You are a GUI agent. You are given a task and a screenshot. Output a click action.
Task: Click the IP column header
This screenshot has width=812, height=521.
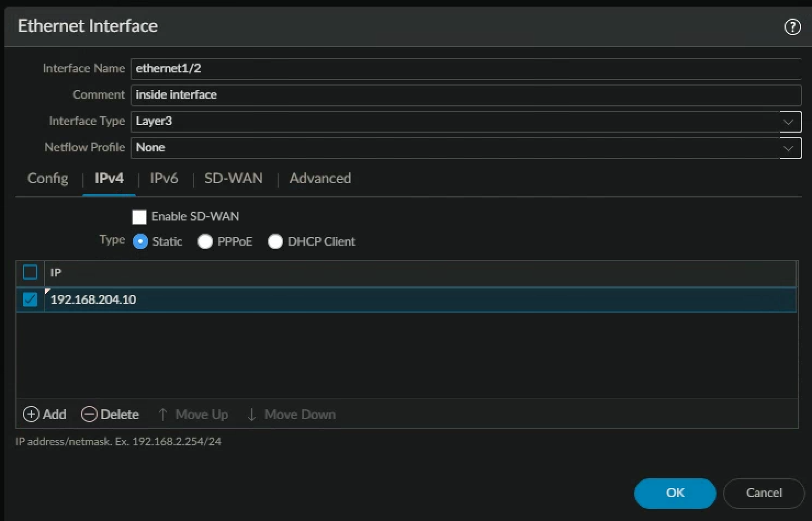point(420,273)
